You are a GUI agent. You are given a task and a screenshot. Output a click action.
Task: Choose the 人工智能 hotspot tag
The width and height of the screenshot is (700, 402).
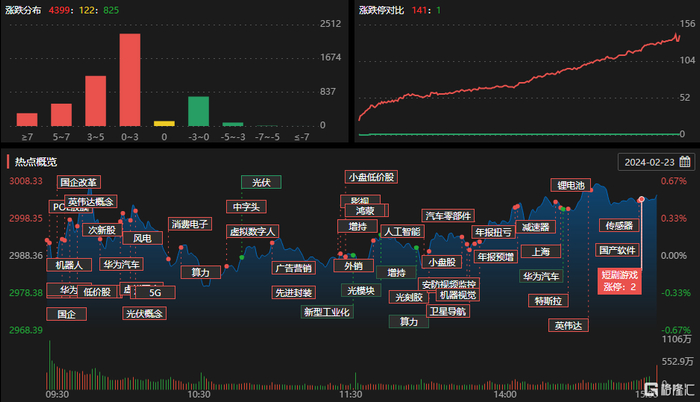pos(402,231)
